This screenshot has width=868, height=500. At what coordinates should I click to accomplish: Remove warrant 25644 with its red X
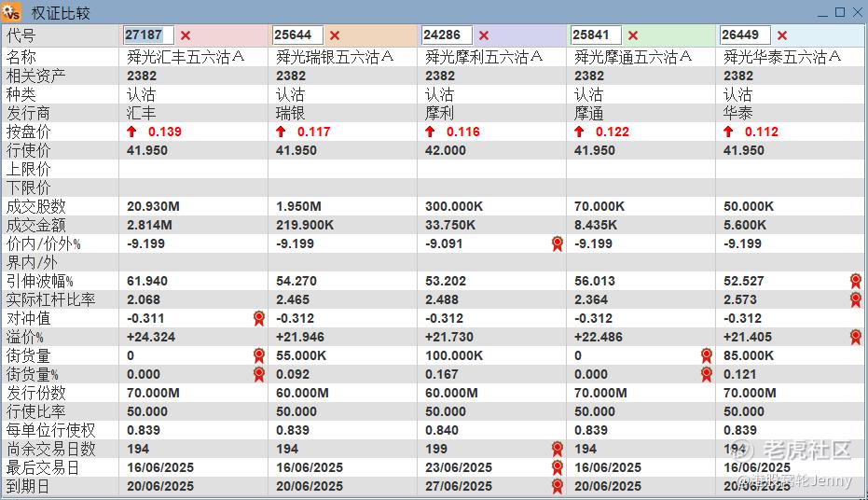[335, 35]
